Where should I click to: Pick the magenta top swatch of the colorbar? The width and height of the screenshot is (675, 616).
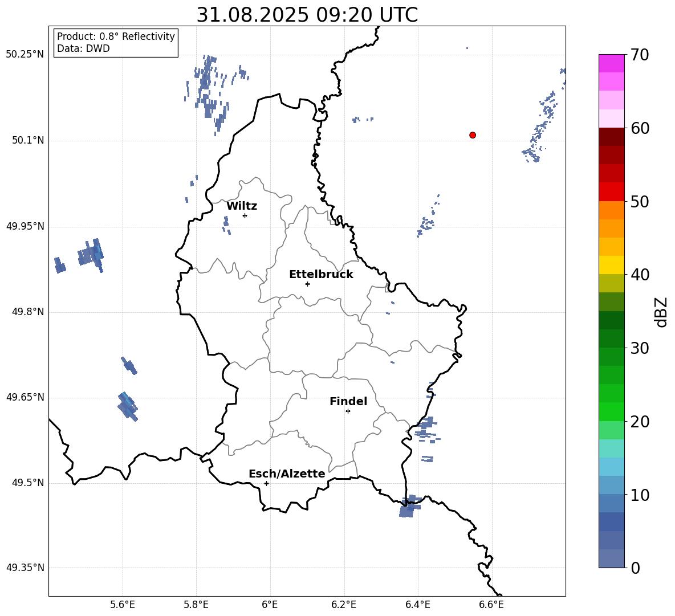611,63
